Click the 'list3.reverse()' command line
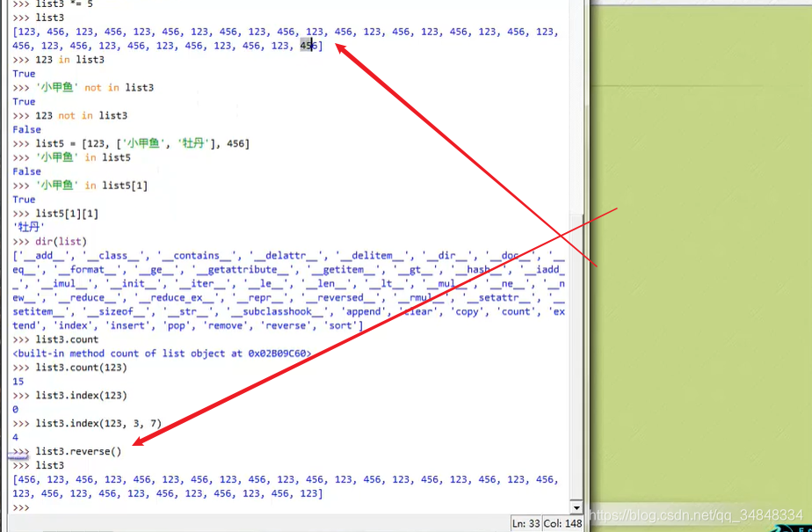This screenshot has height=532, width=812. [67, 451]
